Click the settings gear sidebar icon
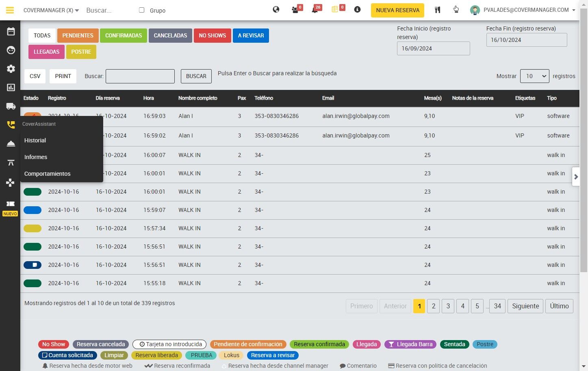The height and width of the screenshot is (371, 588). [11, 69]
